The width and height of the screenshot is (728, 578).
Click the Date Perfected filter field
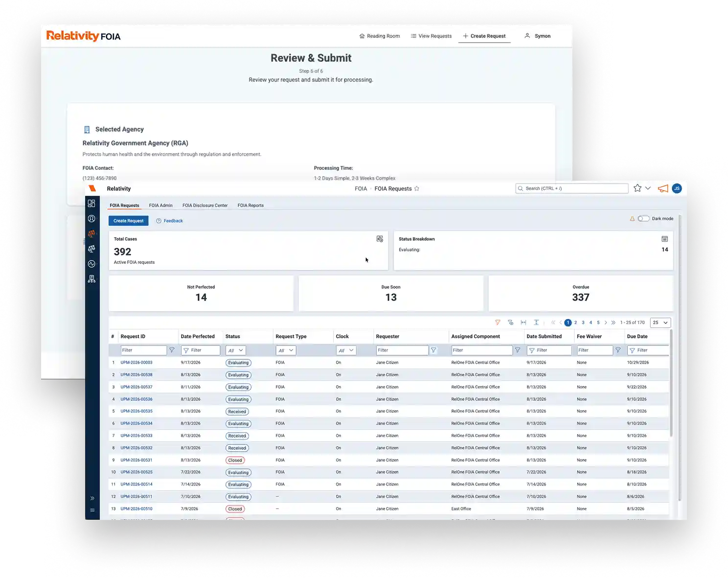click(x=201, y=350)
